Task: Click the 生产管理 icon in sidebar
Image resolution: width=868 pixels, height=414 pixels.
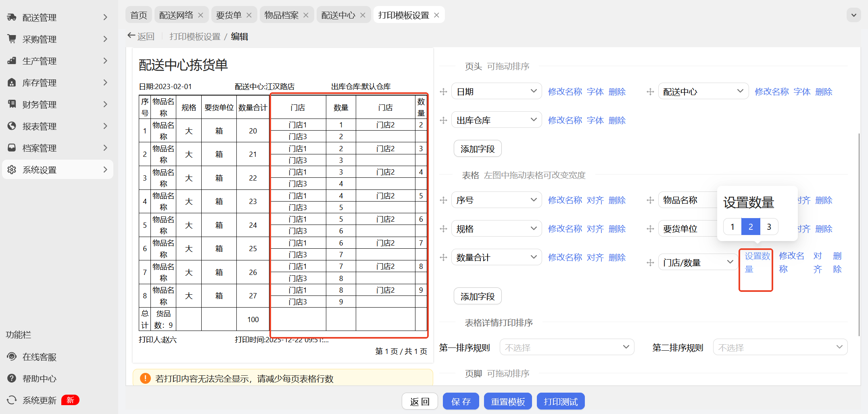Action: (12, 61)
